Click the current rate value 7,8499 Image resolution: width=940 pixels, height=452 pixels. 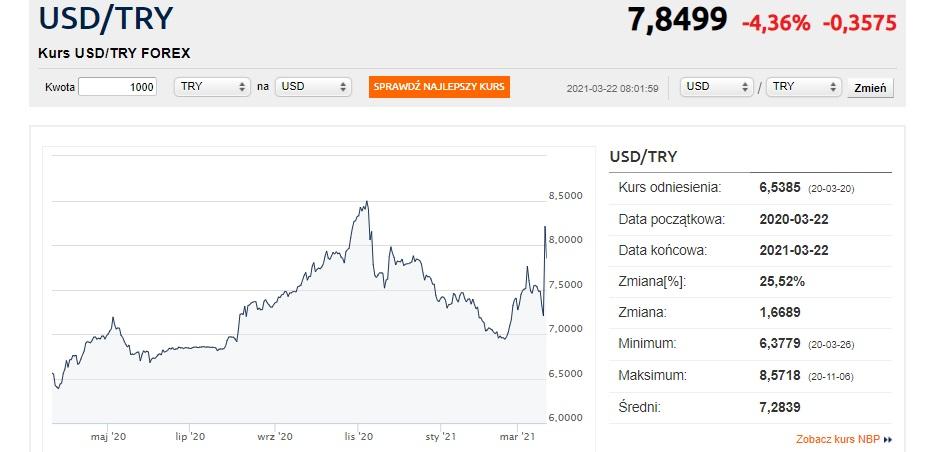click(x=677, y=20)
